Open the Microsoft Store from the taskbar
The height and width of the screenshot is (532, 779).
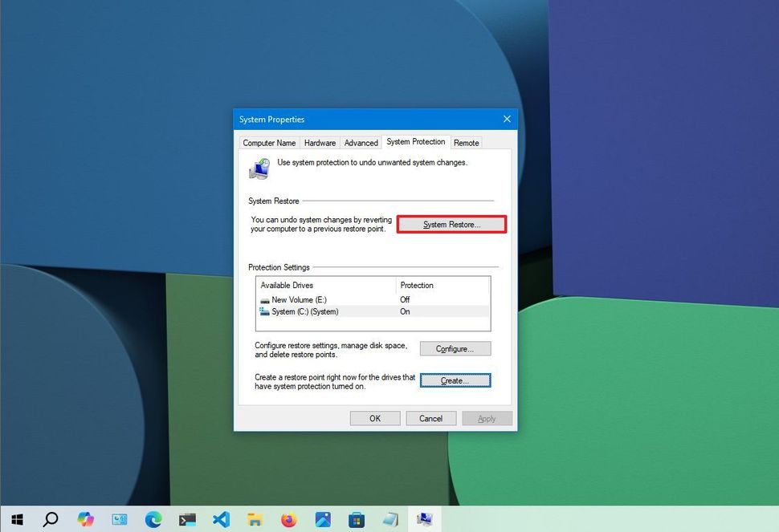[x=356, y=519]
